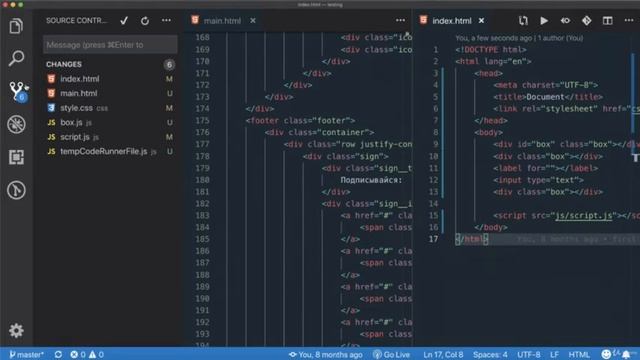This screenshot has height=360, width=640.
Task: Click the diamond git icon in editor toolbar
Action: click(x=587, y=20)
